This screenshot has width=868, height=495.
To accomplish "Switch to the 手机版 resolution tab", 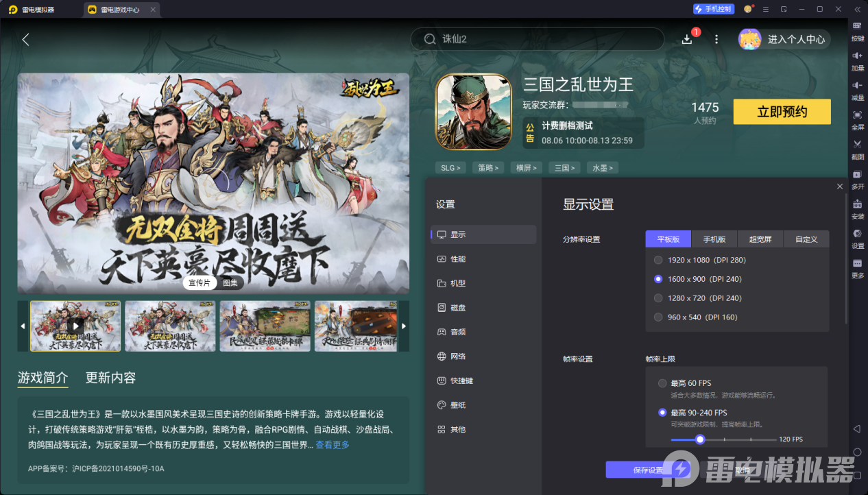I will point(714,239).
